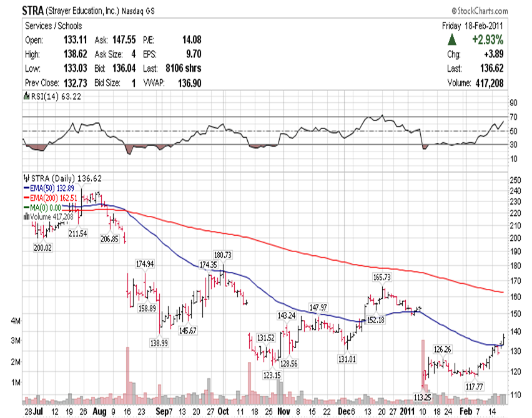The image size is (532, 418).
Task: Click the Aug month label on axis
Action: (x=99, y=412)
